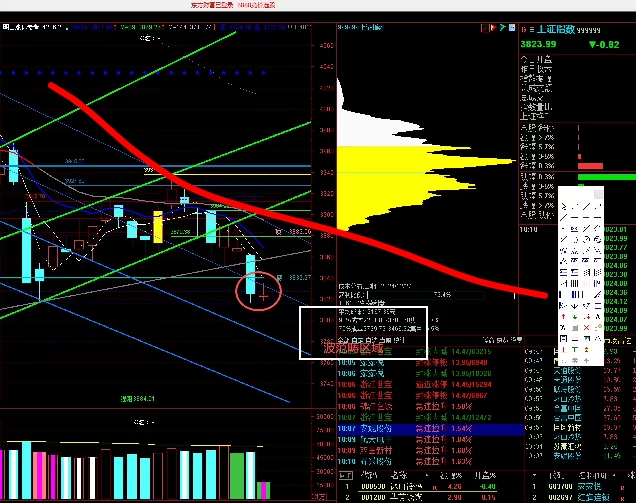Choose the red inverted-T marker tool

563,349
